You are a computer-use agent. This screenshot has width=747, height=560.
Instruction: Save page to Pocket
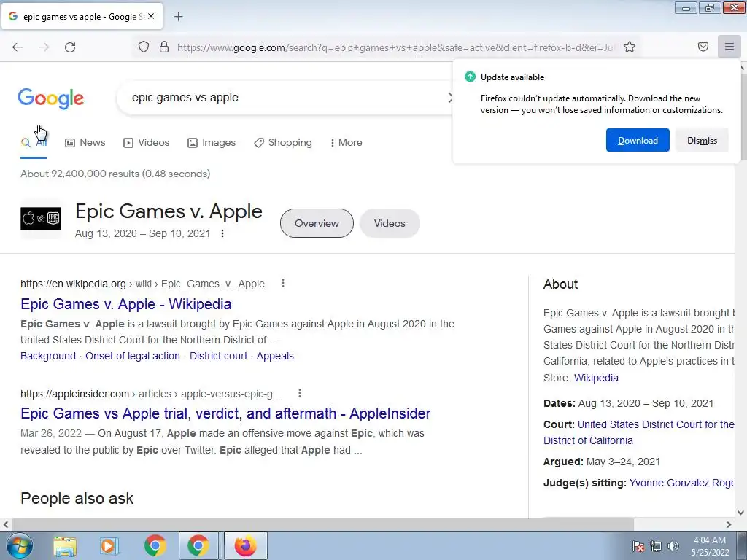click(x=703, y=47)
